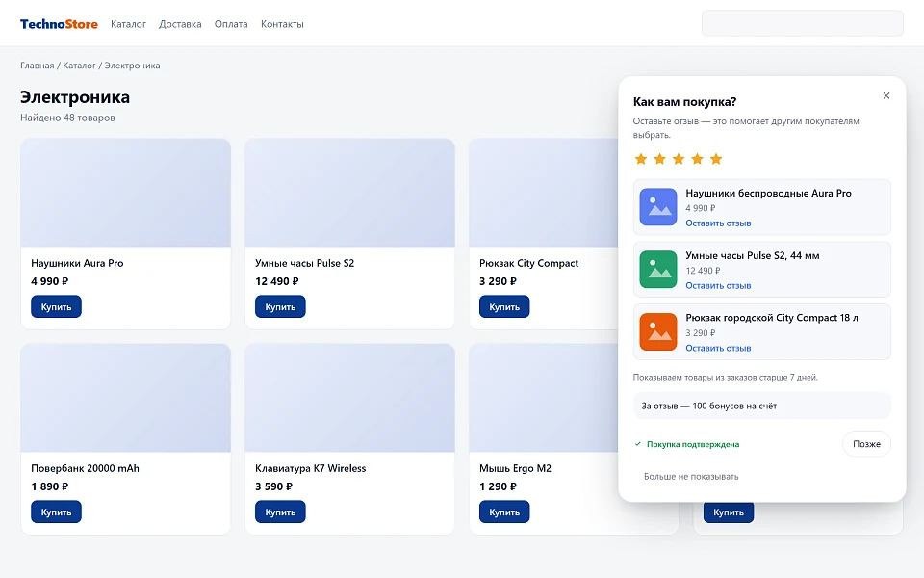This screenshot has width=924, height=578.
Task: Open the Оплата navigation link
Action: point(231,24)
